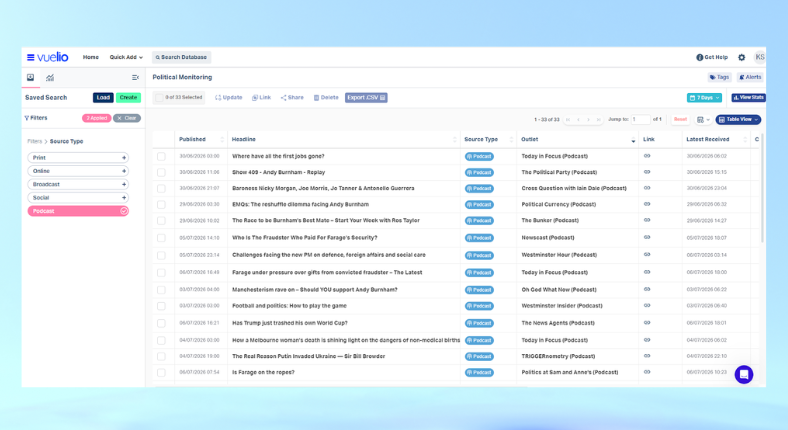Clear applied filters
788x430 pixels.
(127, 118)
